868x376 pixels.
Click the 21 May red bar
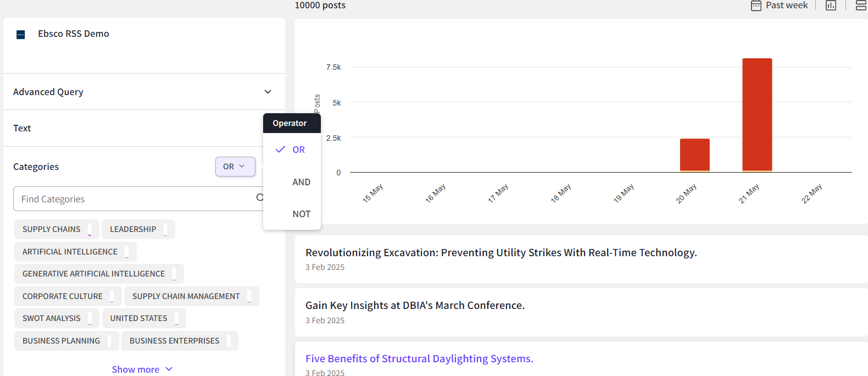pyautogui.click(x=757, y=115)
